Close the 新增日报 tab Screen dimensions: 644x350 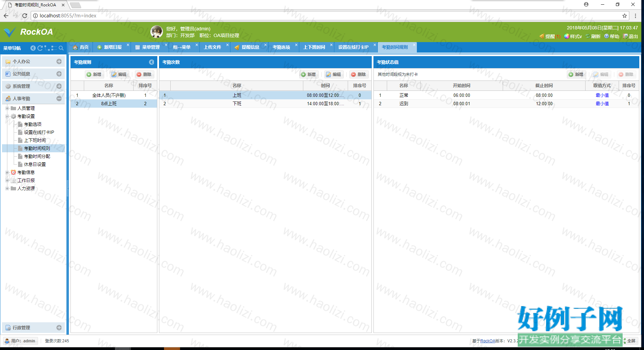point(128,45)
